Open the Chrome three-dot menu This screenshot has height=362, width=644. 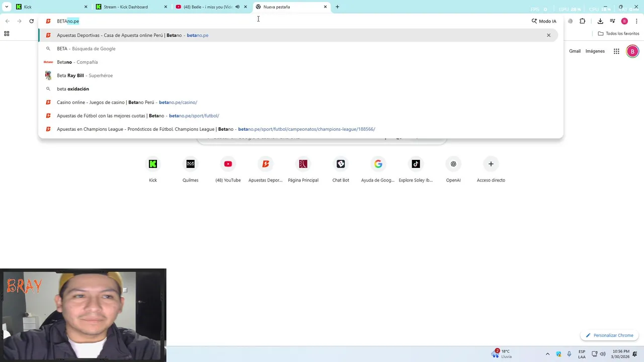tap(636, 21)
